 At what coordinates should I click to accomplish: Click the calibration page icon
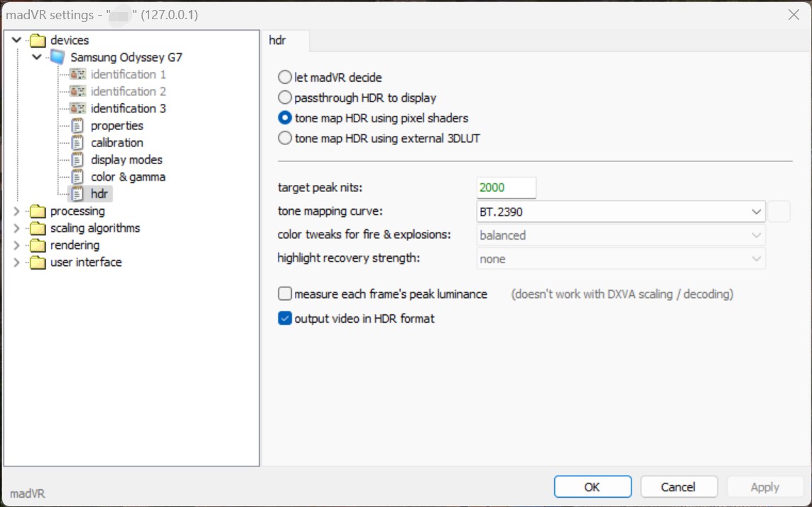click(78, 143)
